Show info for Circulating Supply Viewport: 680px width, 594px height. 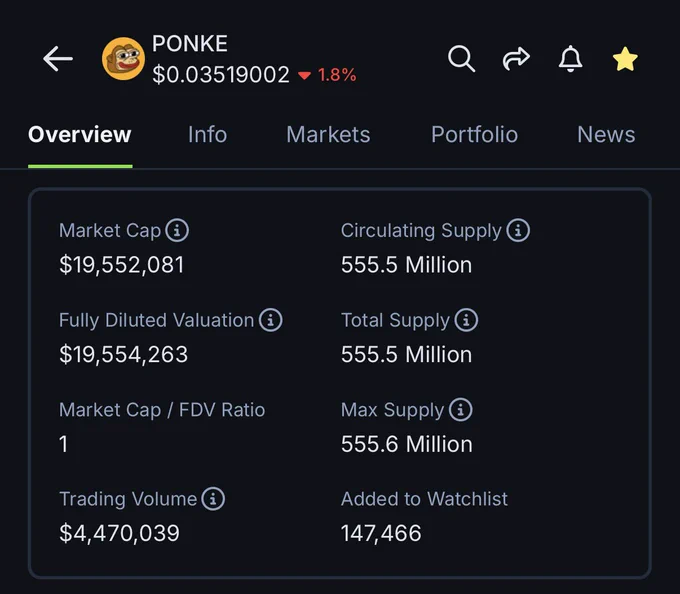point(518,230)
